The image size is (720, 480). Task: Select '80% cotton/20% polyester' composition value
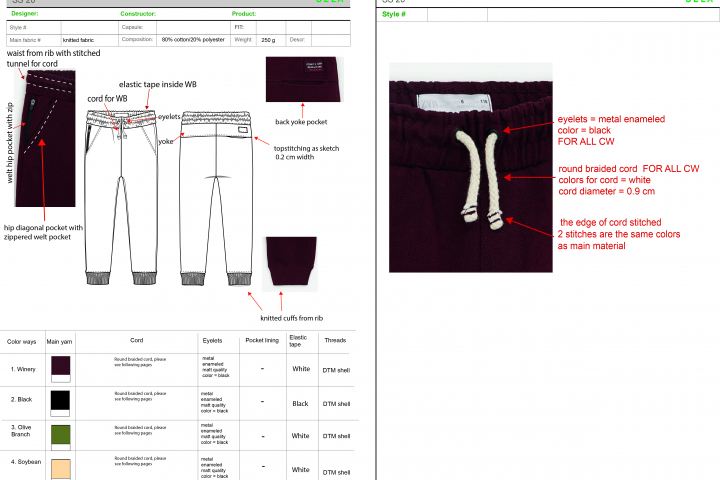coord(193,40)
